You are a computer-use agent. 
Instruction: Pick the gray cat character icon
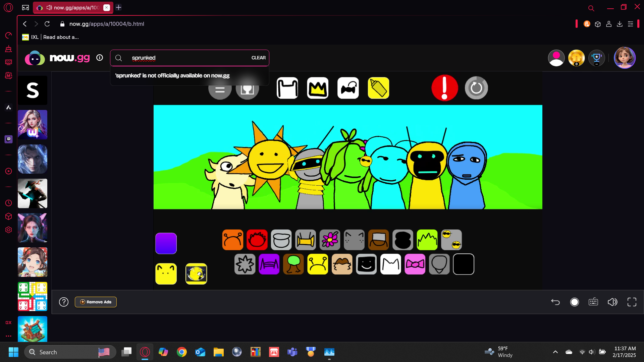(354, 240)
